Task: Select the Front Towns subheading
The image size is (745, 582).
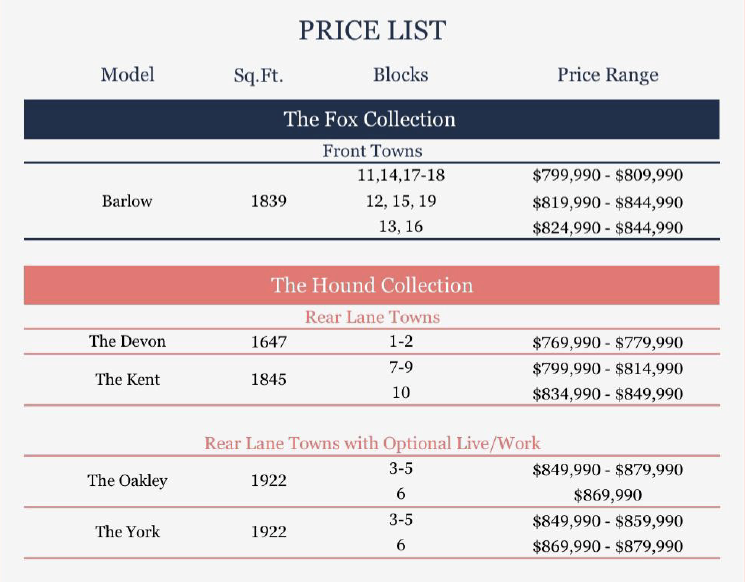Action: click(x=372, y=151)
